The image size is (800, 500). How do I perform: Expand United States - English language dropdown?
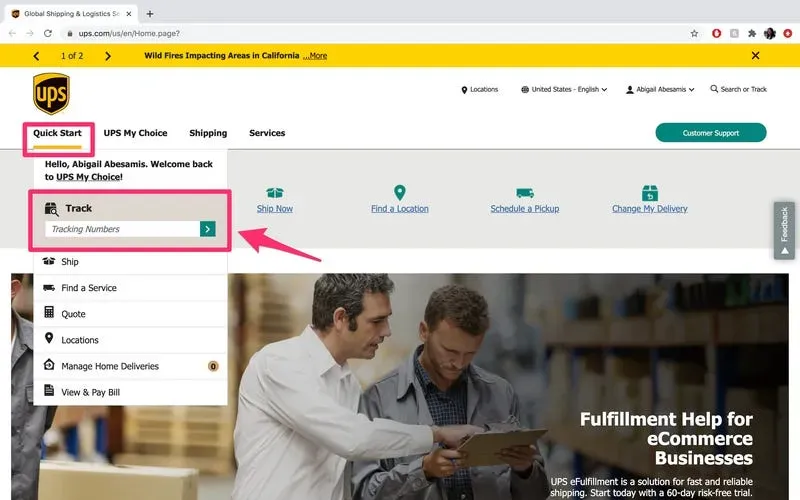pos(564,89)
